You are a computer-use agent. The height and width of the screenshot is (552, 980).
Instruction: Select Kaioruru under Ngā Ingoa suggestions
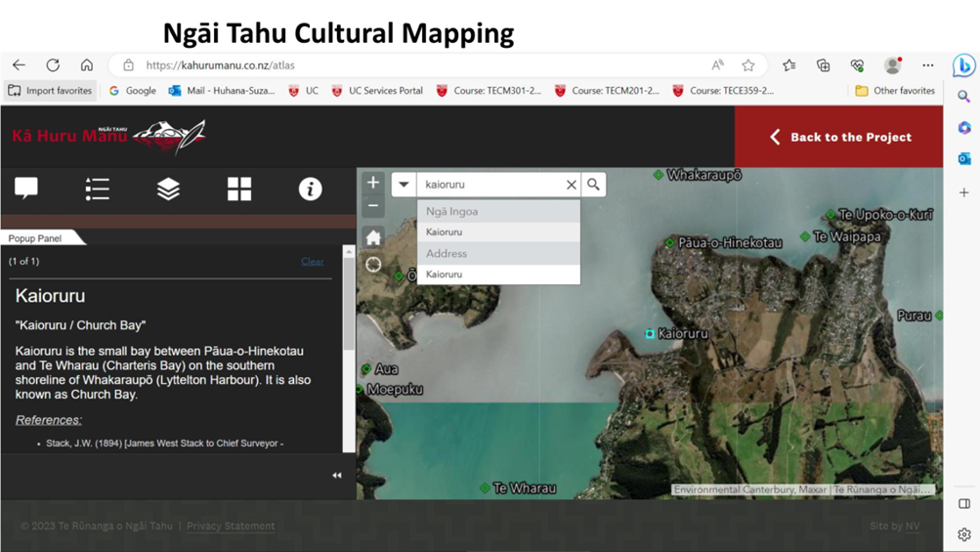[x=498, y=232]
